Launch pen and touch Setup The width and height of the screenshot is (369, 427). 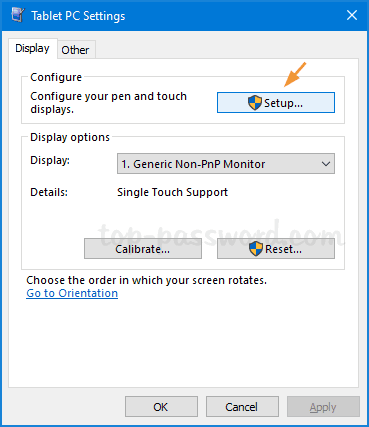(x=276, y=103)
